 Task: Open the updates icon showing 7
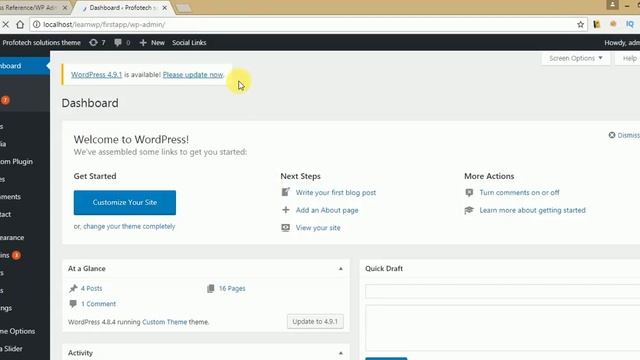click(x=97, y=42)
